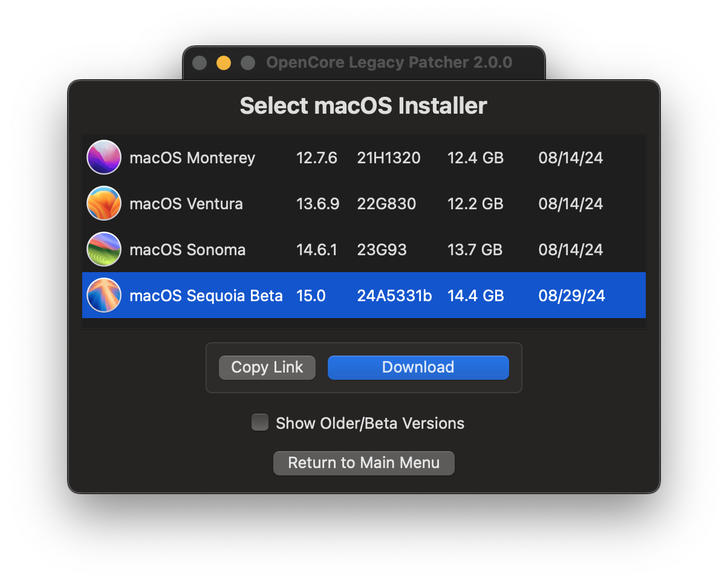Click the Sequoia size label 14.4 GB

475,295
